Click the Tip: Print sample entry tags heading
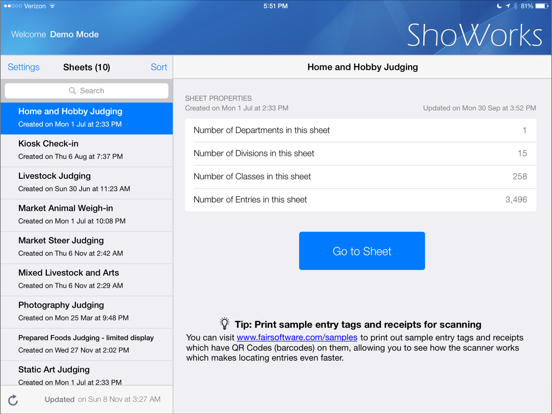 pos(358,324)
